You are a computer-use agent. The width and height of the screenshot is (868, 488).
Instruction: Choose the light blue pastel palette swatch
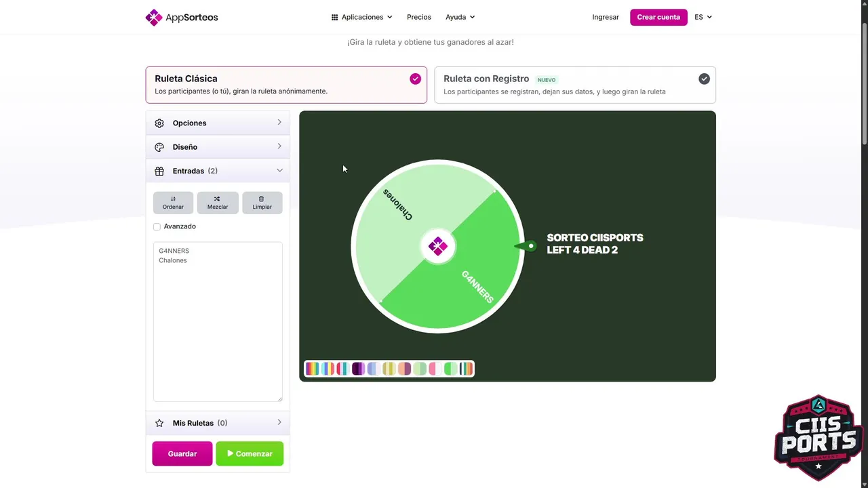[374, 369]
